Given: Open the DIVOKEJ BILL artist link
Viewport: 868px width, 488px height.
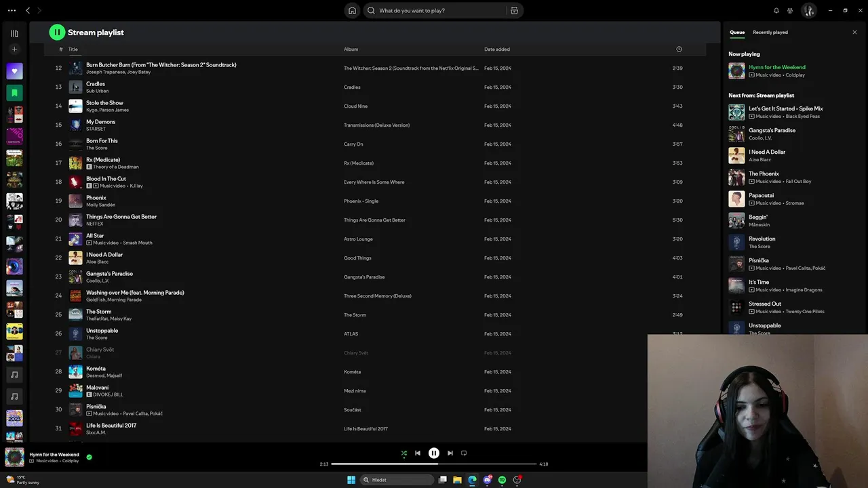Looking at the screenshot, I should click(x=108, y=394).
